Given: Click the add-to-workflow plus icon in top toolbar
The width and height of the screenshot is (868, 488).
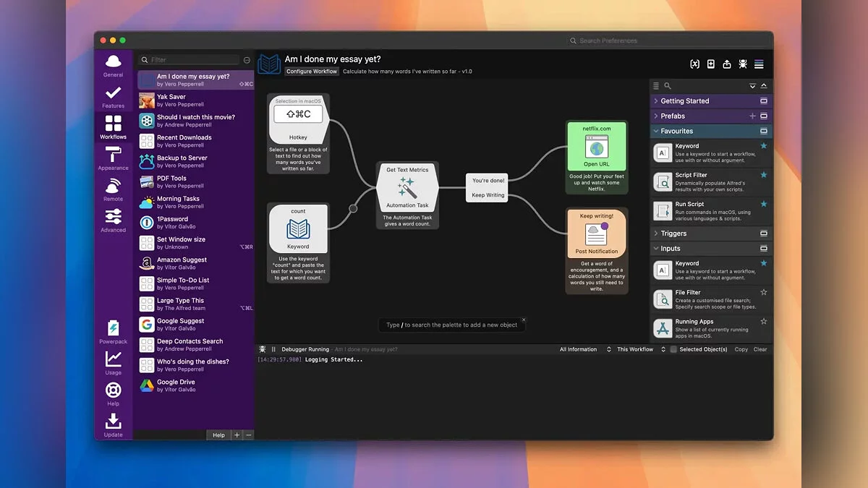Looking at the screenshot, I should (x=711, y=64).
